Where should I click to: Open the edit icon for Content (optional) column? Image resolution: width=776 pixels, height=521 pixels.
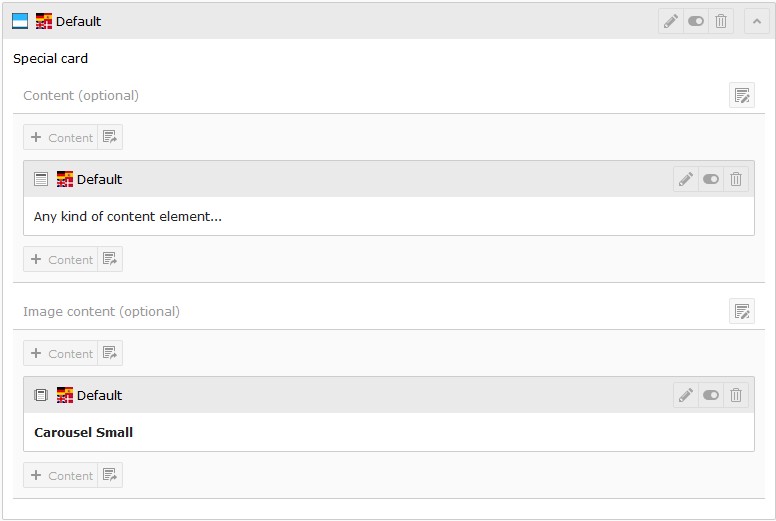click(x=742, y=95)
